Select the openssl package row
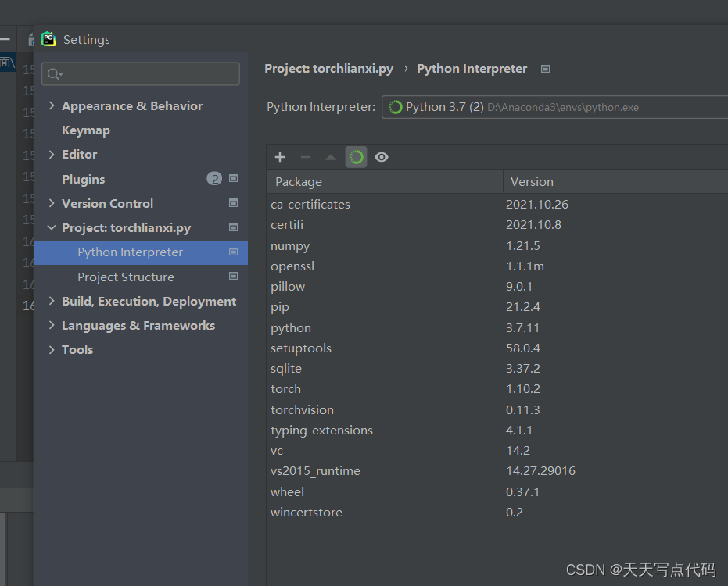 coord(497,266)
